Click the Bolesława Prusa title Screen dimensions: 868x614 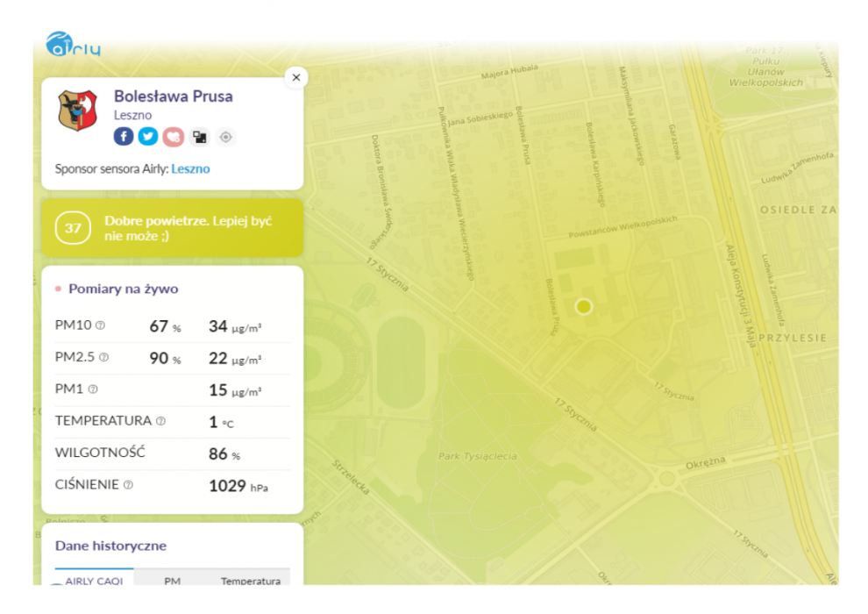174,96
